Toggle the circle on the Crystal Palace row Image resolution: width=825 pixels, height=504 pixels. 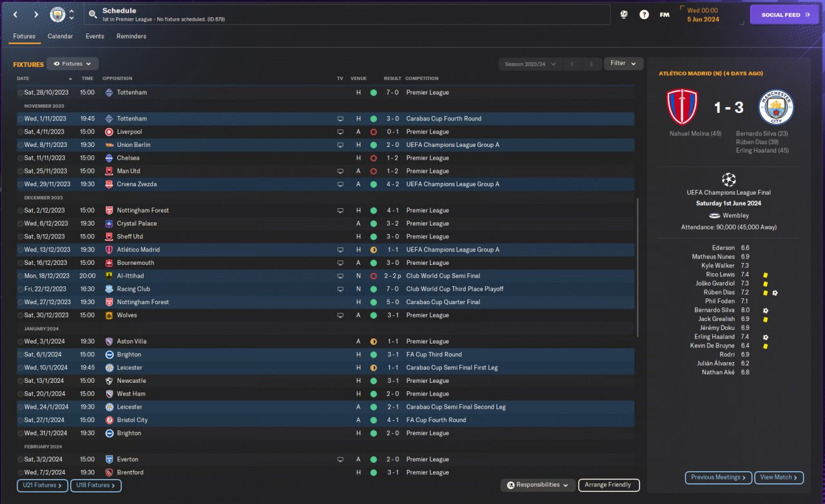[x=20, y=224]
